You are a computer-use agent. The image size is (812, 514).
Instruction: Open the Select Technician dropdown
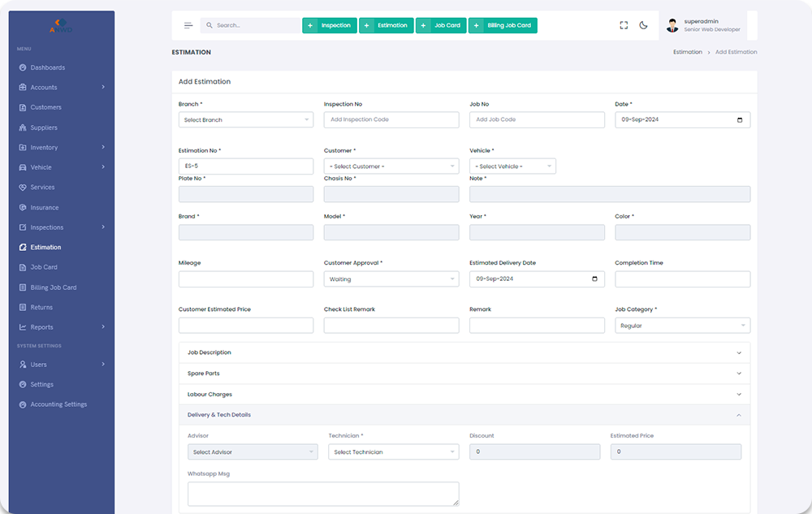(394, 452)
